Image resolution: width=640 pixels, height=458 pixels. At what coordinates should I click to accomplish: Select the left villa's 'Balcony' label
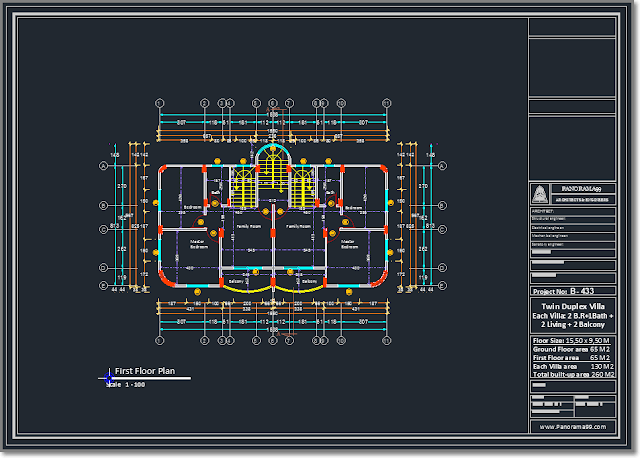coord(236,281)
